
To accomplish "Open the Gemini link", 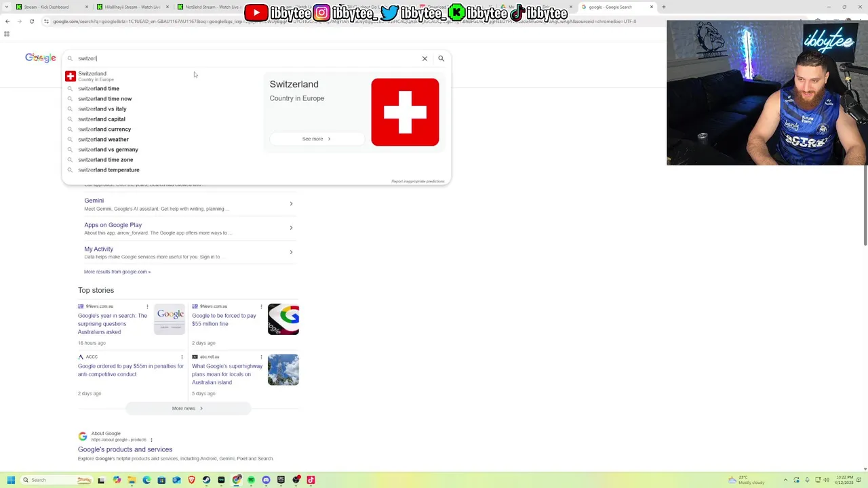I will point(94,201).
